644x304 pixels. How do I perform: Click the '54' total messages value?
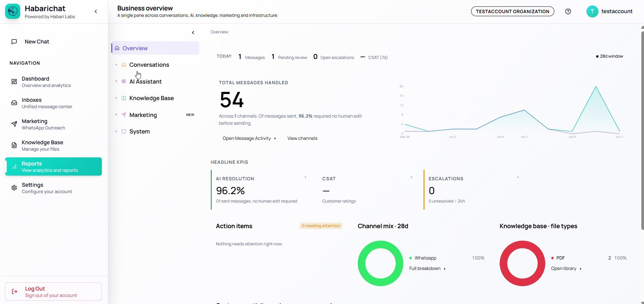(x=232, y=100)
